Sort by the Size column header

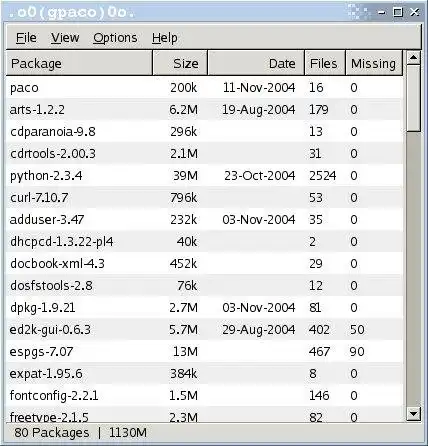click(180, 63)
